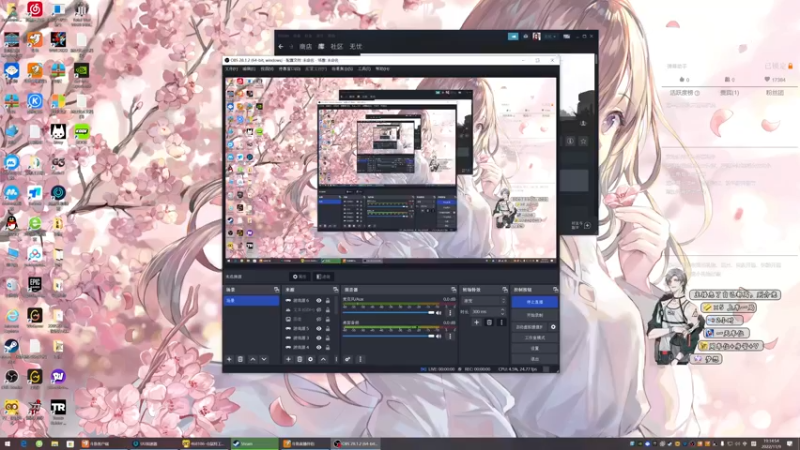Move selected source up in Sources toolbar

(x=323, y=359)
